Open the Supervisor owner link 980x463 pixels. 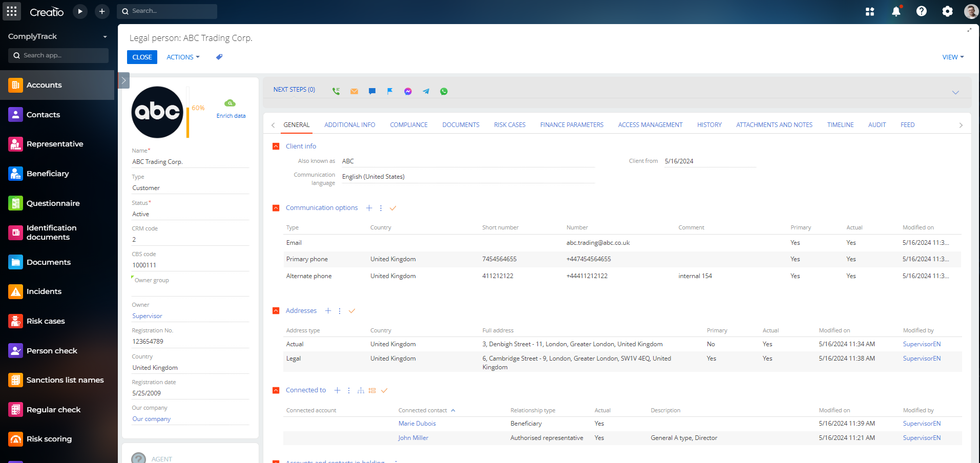(147, 316)
